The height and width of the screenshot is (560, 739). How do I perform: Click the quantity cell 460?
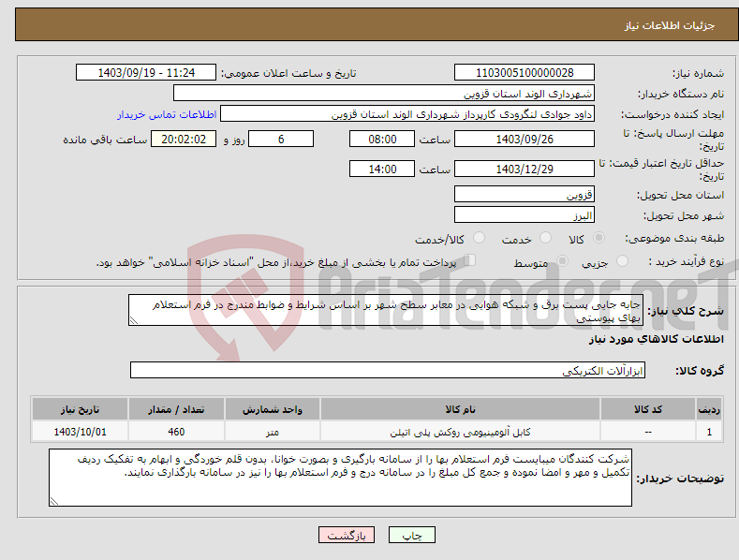[x=176, y=432]
